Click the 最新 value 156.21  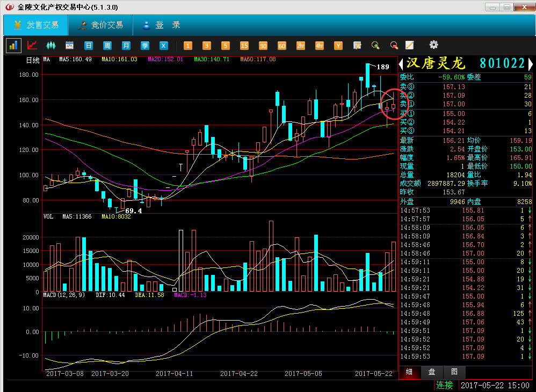(x=454, y=141)
